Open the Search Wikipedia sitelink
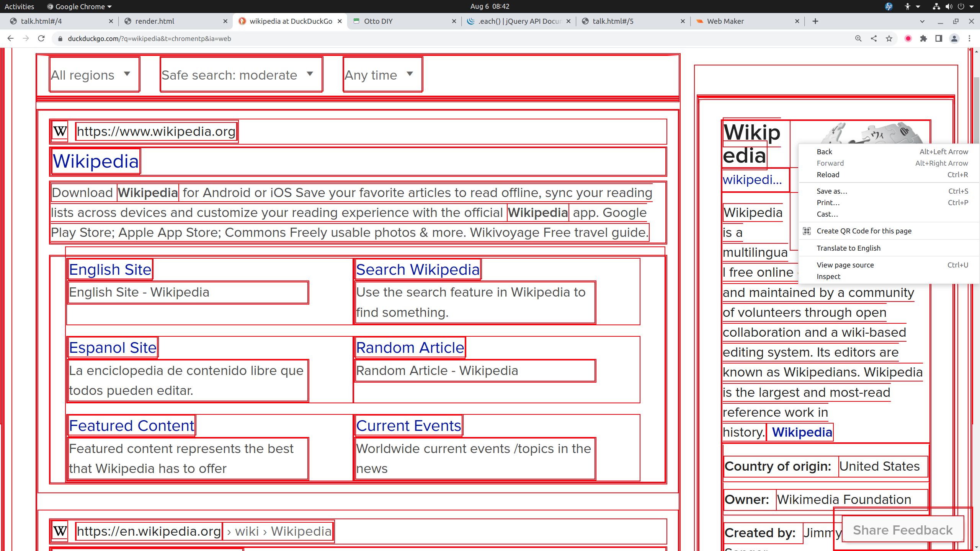 (417, 270)
